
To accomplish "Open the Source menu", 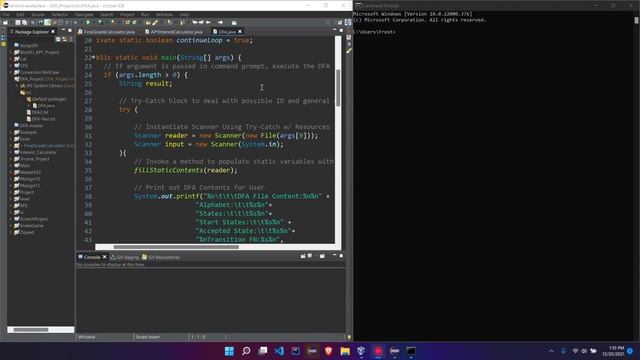I will coord(38,15).
